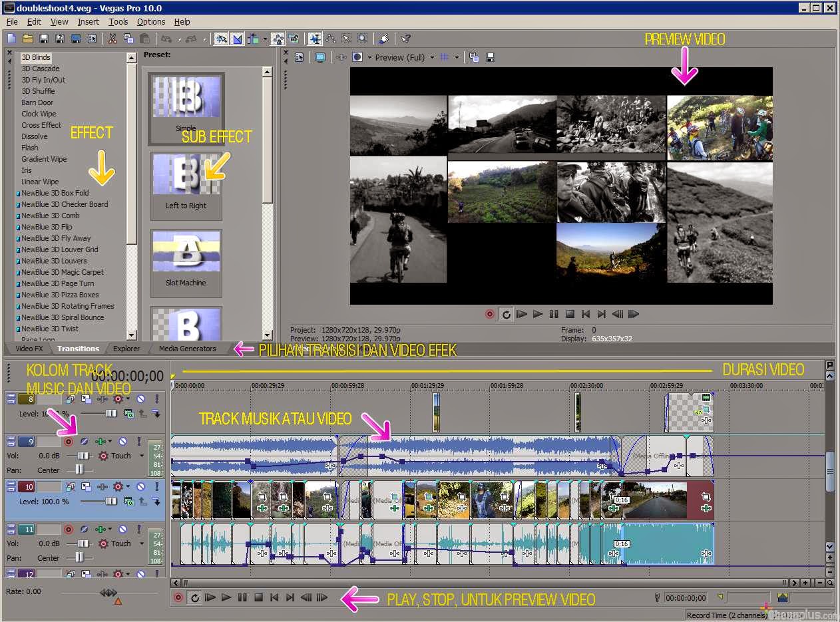Open Touch automation dropdown on track 9
This screenshot has width=840, height=622.
[x=142, y=456]
